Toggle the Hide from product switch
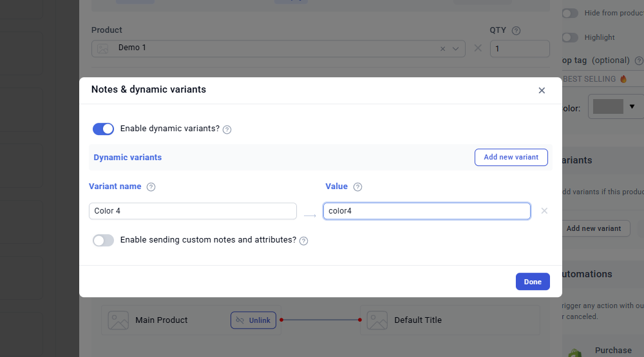The image size is (644, 357). [x=570, y=13]
